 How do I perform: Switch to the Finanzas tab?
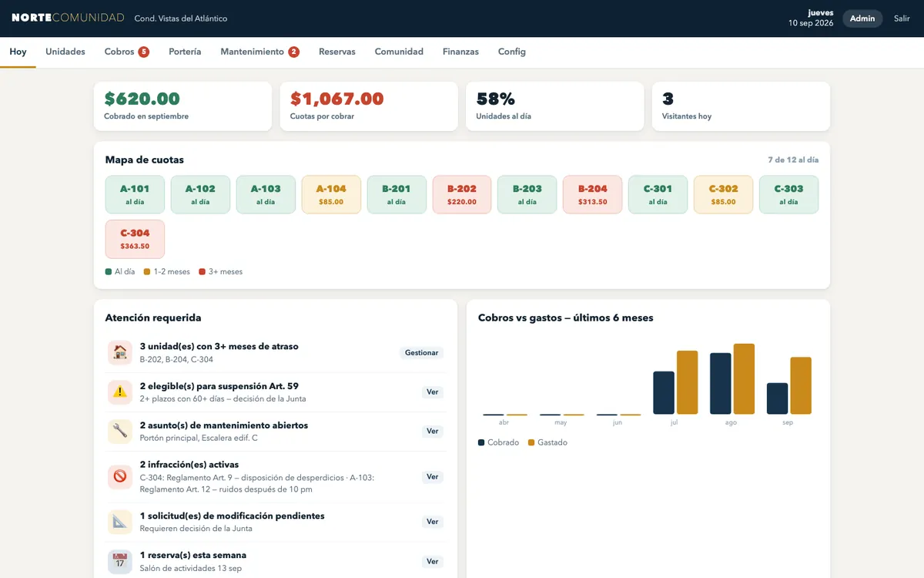tap(460, 52)
